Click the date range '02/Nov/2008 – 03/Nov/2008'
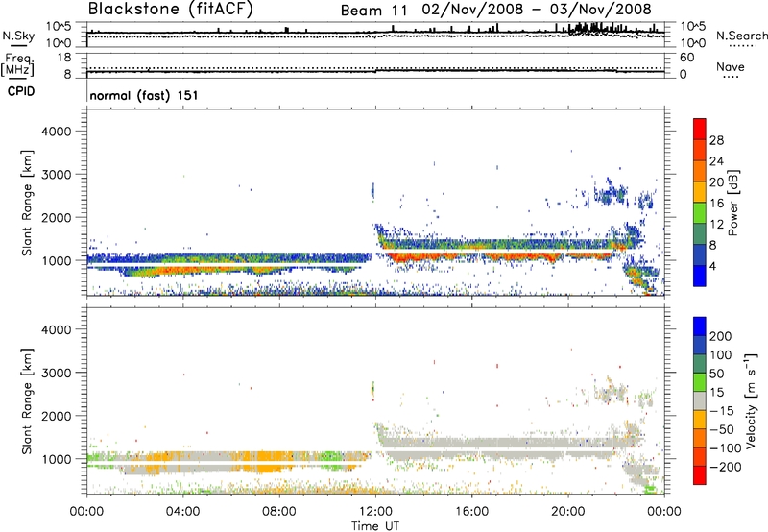 (537, 10)
